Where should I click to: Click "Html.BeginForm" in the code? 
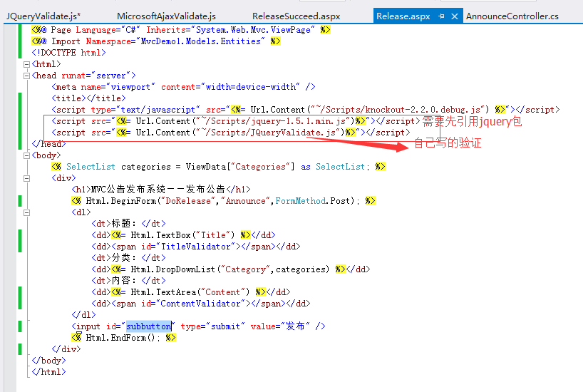click(121, 201)
